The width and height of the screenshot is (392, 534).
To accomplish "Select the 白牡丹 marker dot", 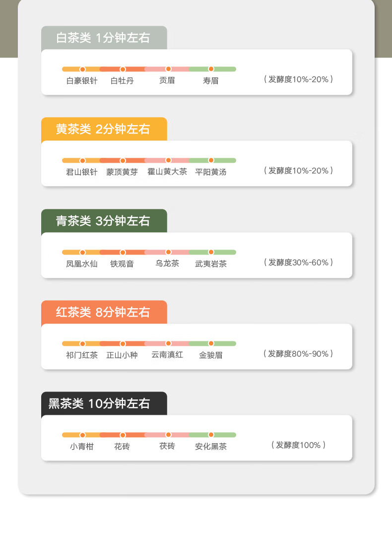I will coord(123,69).
